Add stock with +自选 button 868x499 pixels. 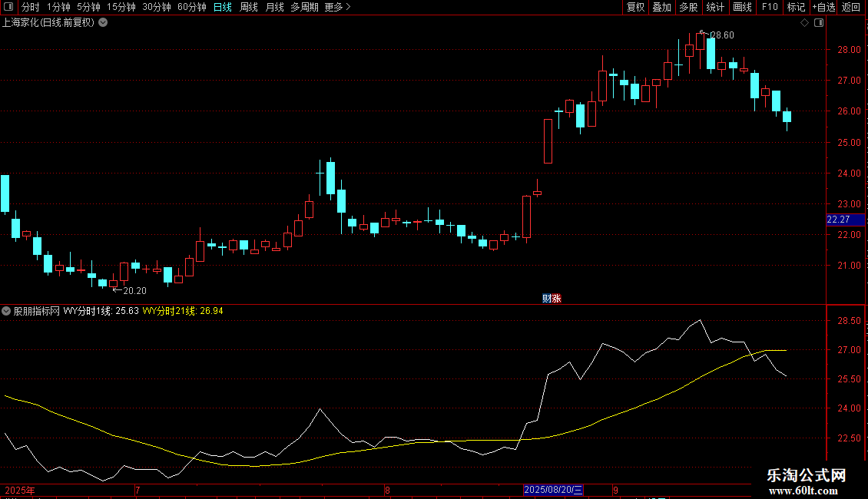(x=823, y=7)
